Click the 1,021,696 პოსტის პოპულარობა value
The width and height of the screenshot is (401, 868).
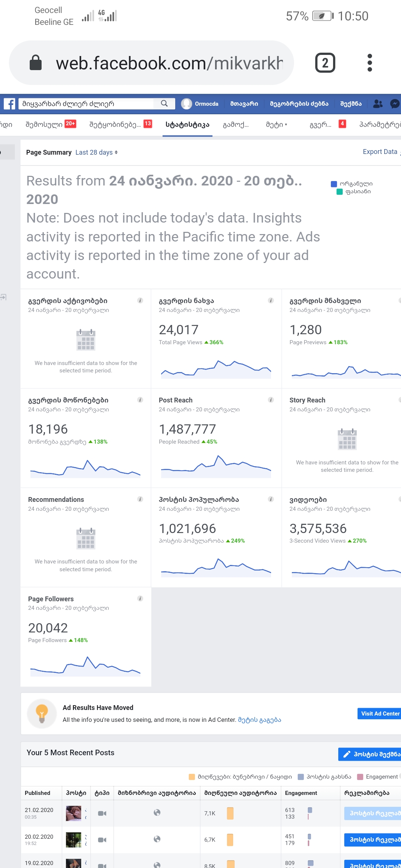click(187, 529)
